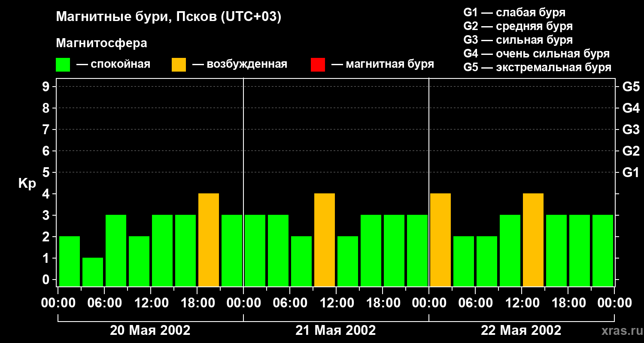Click the Kp axis value '9'
The height and width of the screenshot is (343, 644).
pos(47,87)
